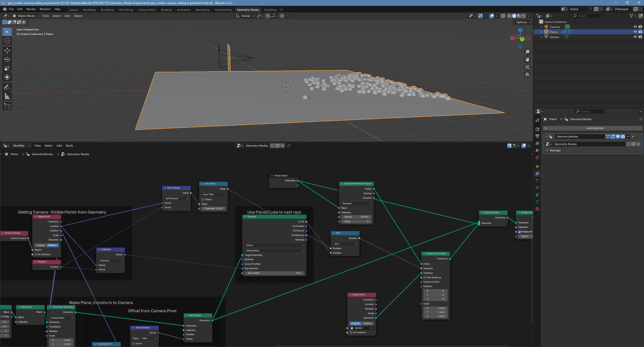Image resolution: width=644 pixels, height=347 pixels.
Task: Open the Options dropdown in the viewport
Action: tap(523, 22)
